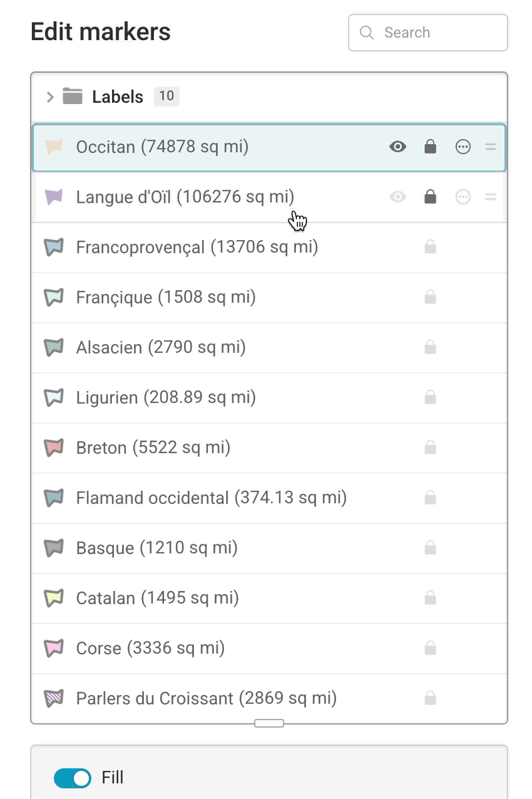Turn off the Fill toggle
This screenshot has width=532, height=799.
pyautogui.click(x=73, y=778)
